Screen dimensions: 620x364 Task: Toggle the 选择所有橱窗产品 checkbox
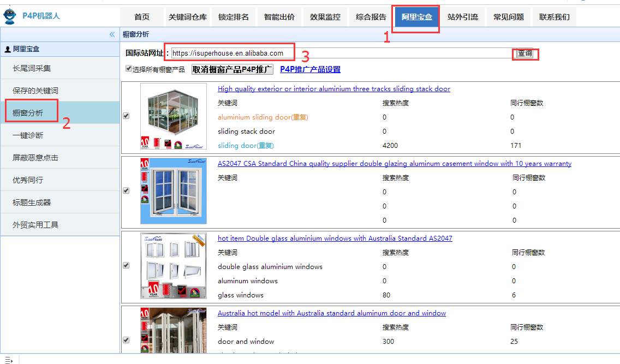click(x=128, y=68)
